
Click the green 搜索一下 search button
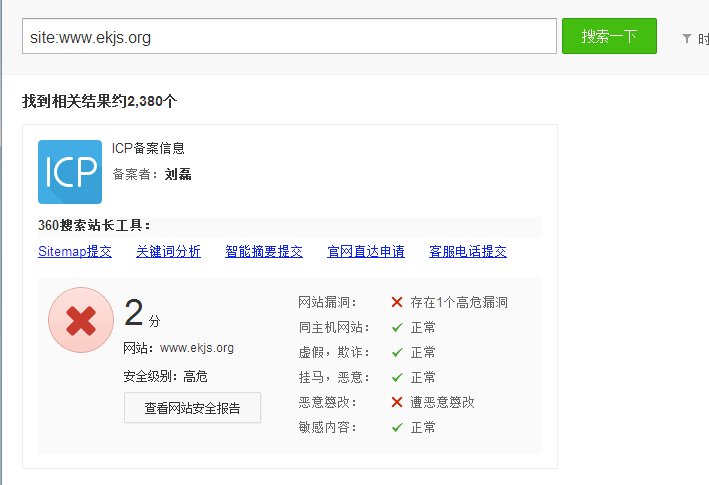click(609, 36)
